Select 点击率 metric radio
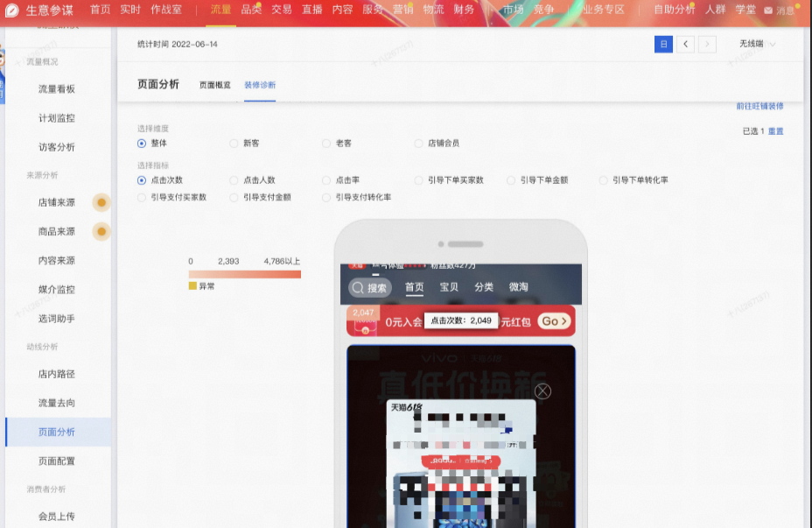812x528 pixels. [x=326, y=180]
